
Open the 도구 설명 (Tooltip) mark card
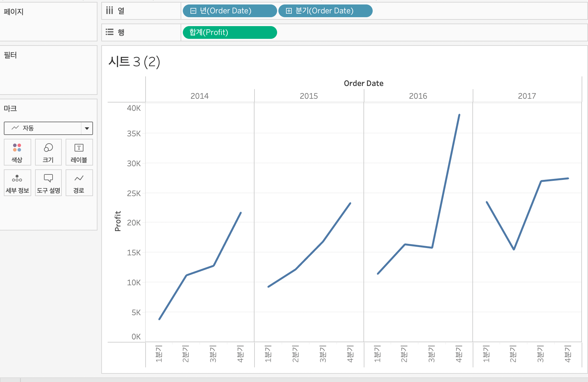click(48, 183)
